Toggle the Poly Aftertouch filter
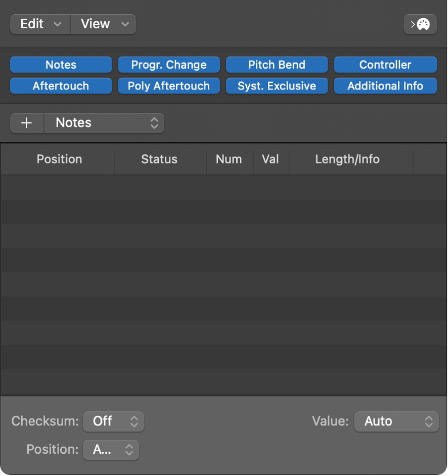Image resolution: width=448 pixels, height=476 pixels. (x=169, y=86)
